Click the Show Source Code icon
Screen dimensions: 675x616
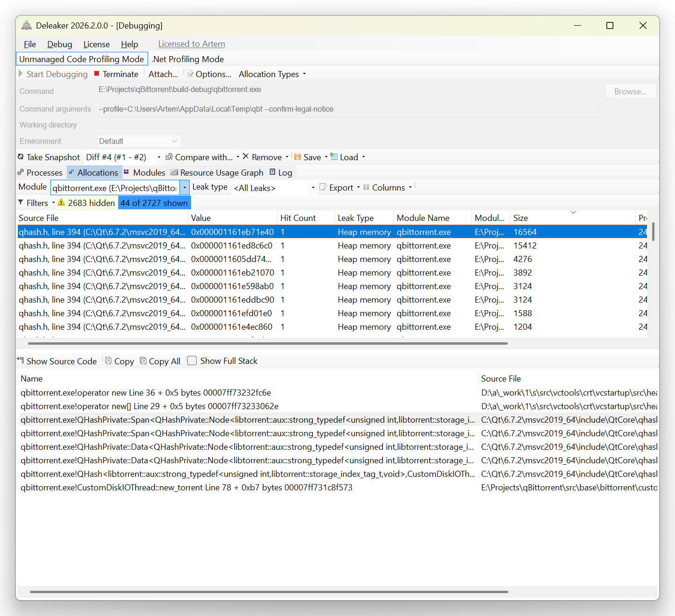[x=21, y=360]
